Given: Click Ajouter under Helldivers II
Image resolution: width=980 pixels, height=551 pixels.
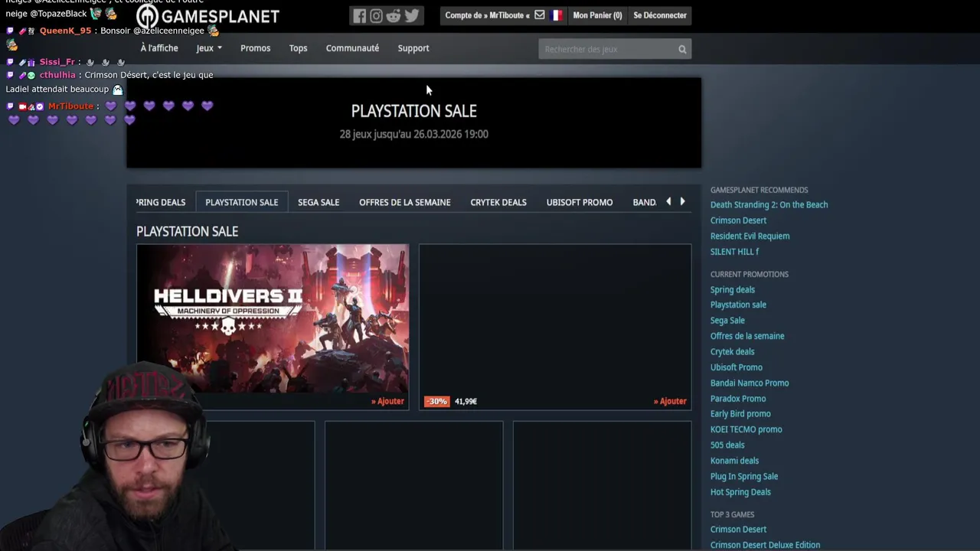Looking at the screenshot, I should 387,401.
